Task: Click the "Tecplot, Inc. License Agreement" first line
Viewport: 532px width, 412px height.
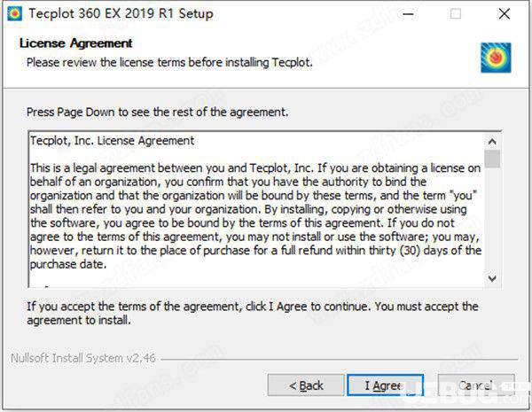Action: pyautogui.click(x=112, y=141)
